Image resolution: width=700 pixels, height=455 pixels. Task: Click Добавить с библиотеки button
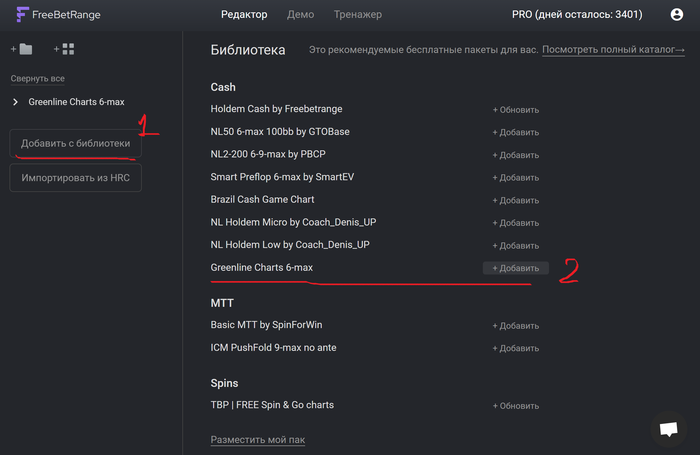click(76, 143)
